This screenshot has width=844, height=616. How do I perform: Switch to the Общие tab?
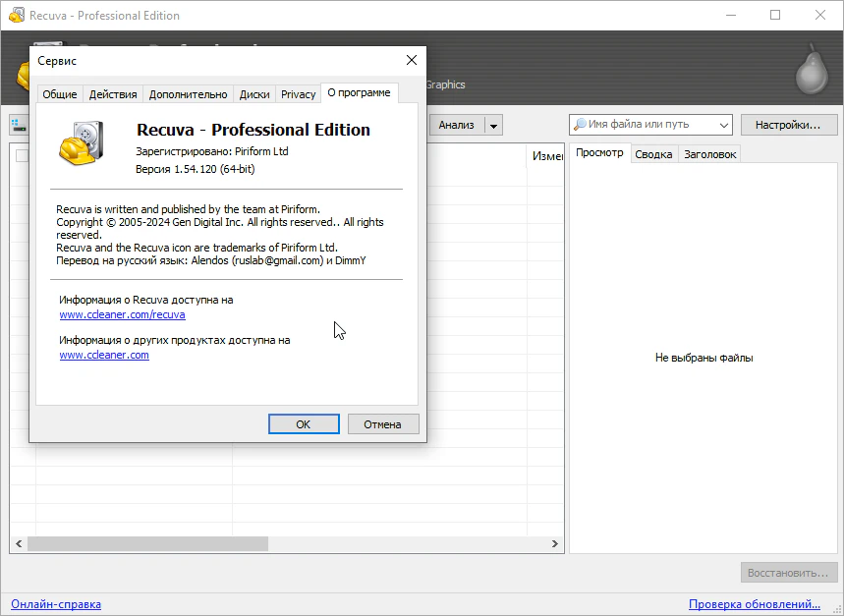[x=60, y=94]
